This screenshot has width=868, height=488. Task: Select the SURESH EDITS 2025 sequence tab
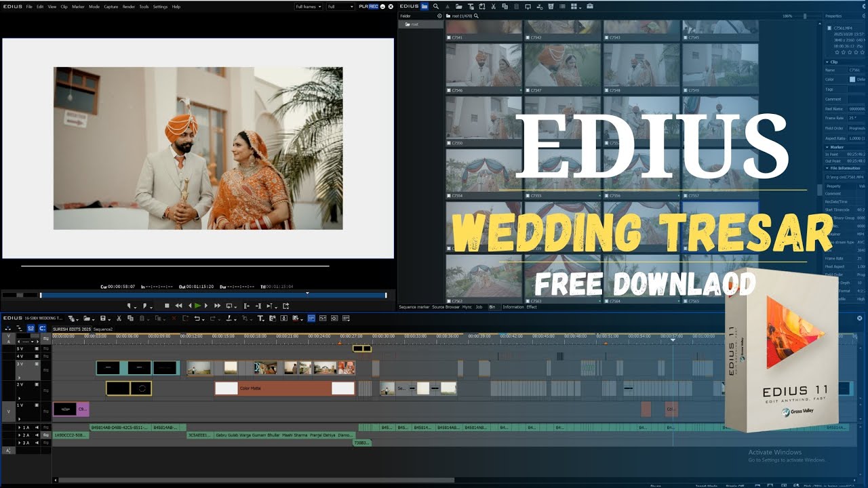point(71,329)
